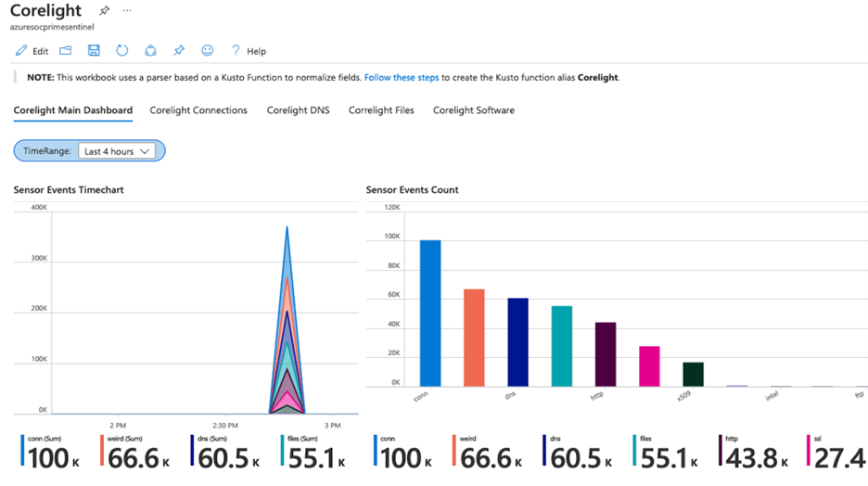Viewport: 868px width, 486px height.
Task: Click the Corelight workbook title
Action: click(46, 10)
